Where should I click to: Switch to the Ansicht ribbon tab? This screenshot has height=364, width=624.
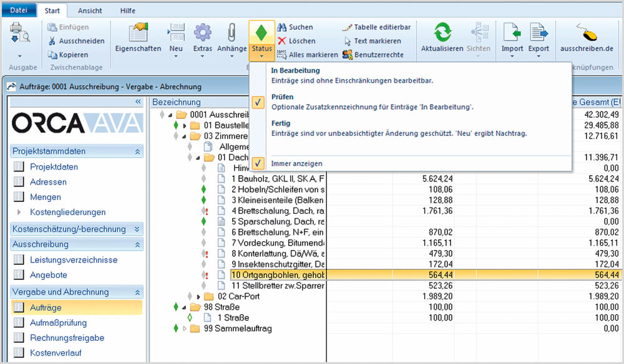(x=90, y=11)
